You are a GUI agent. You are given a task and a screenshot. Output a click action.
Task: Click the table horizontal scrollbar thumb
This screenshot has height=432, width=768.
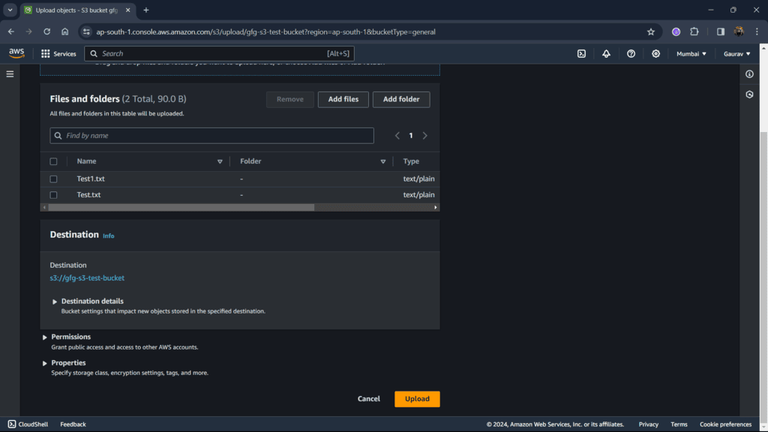point(181,208)
